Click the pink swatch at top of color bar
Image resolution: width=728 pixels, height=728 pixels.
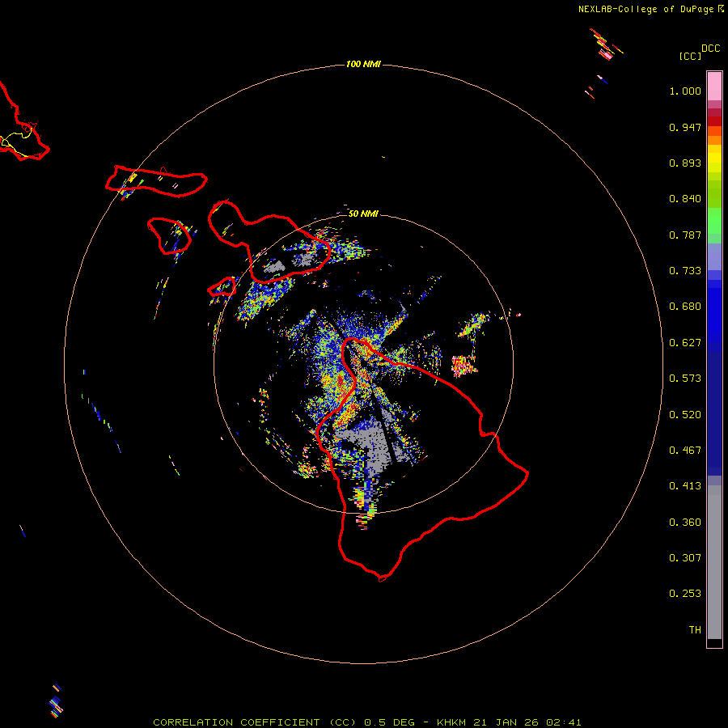714,86
